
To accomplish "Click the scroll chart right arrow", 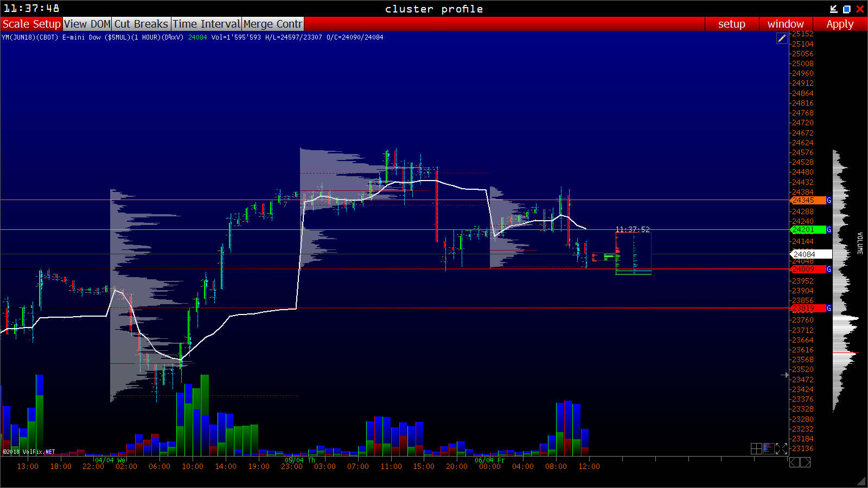I will pyautogui.click(x=806, y=462).
